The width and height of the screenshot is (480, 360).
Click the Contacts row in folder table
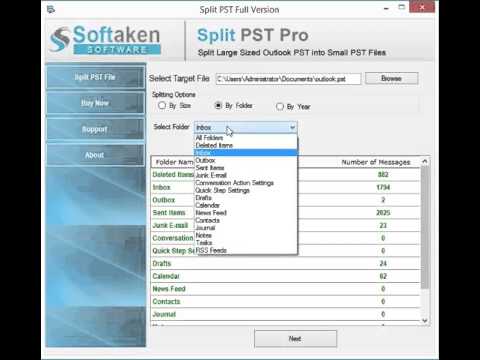pos(286,301)
